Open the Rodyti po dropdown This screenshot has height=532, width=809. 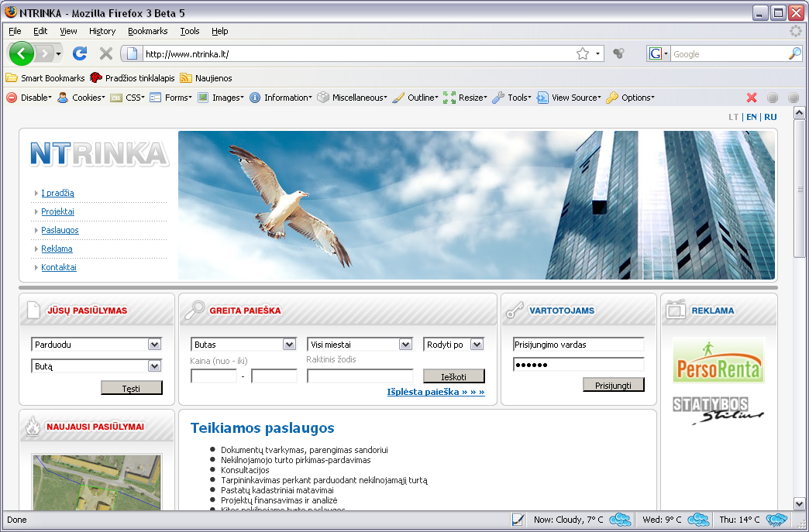(x=453, y=345)
